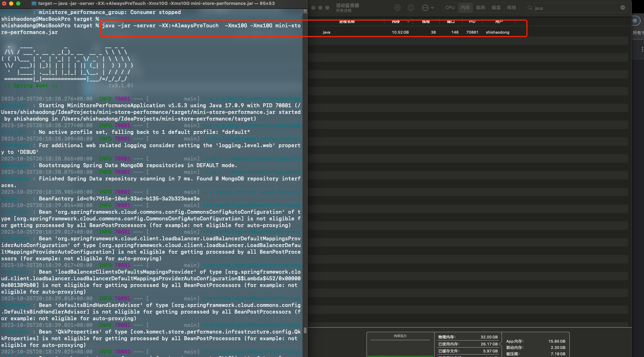Image resolution: width=644 pixels, height=357 pixels.
Task: Click the green fullscreen button of Terminal
Action: tap(18, 4)
